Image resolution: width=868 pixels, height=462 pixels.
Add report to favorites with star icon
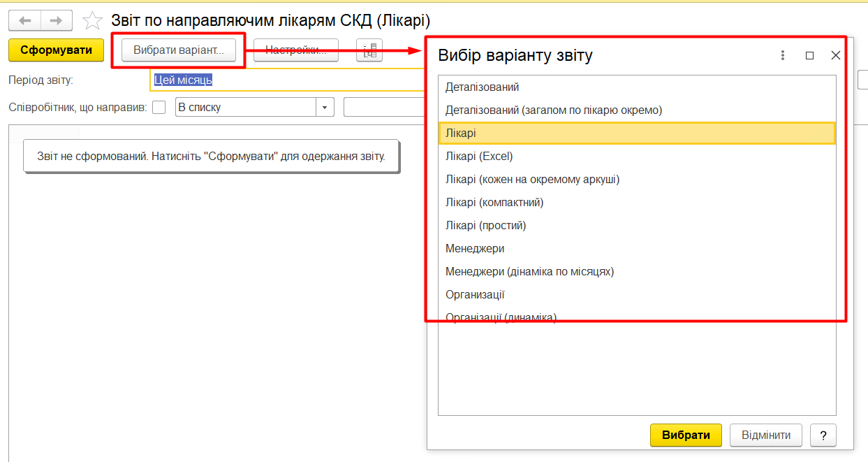[x=92, y=21]
